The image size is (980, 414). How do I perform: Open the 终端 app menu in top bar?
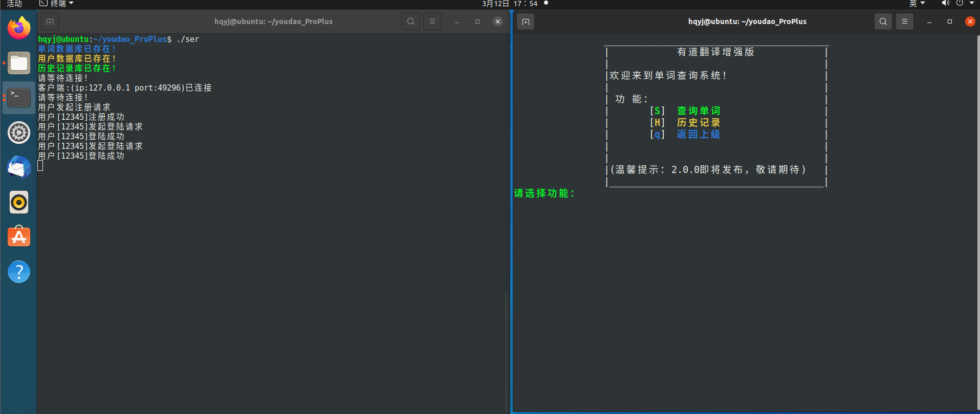coord(56,4)
